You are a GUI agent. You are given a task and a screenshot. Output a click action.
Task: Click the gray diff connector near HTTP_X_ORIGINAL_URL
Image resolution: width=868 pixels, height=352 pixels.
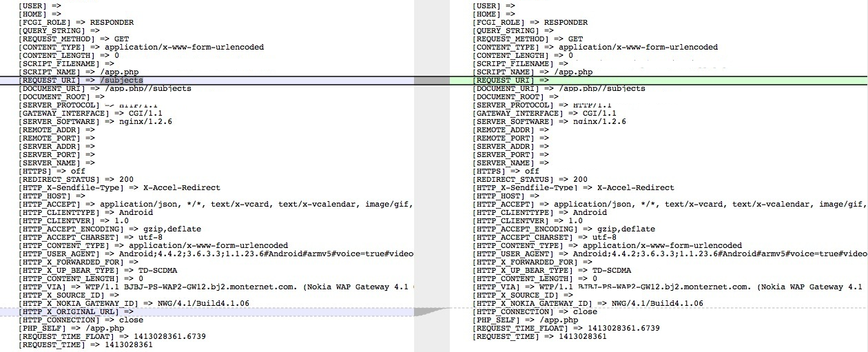(x=431, y=311)
